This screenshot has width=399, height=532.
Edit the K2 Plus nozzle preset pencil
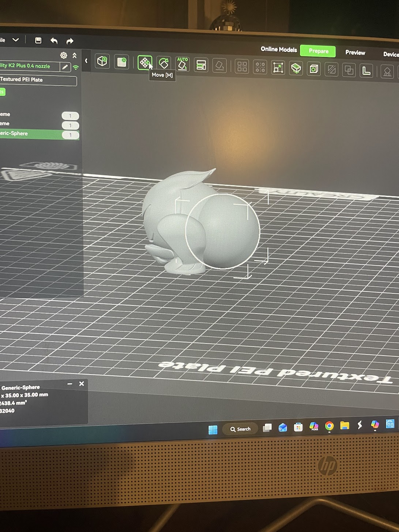coord(65,67)
